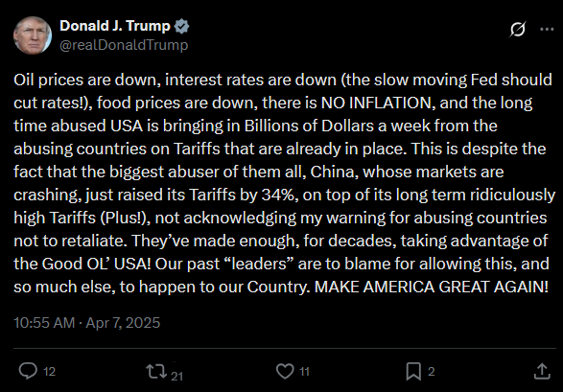This screenshot has width=563, height=392.
Task: Open the @realDonaldTrump handle link
Action: [x=124, y=45]
